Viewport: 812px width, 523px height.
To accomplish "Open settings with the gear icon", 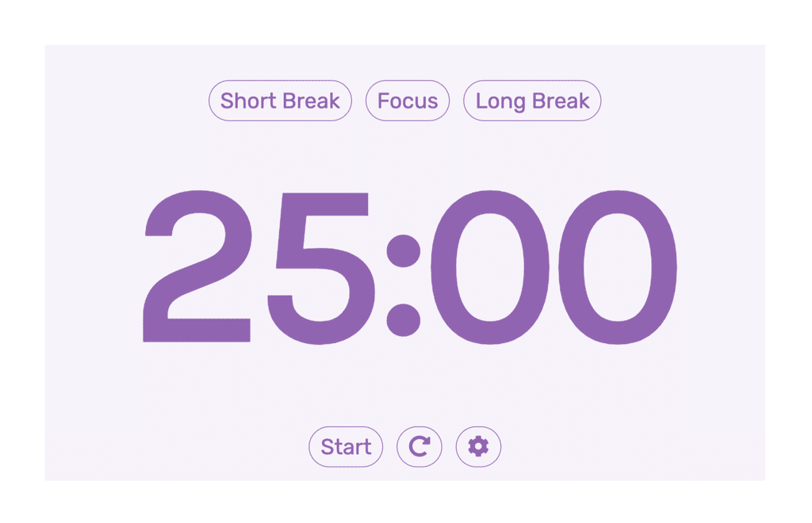I will tap(478, 446).
